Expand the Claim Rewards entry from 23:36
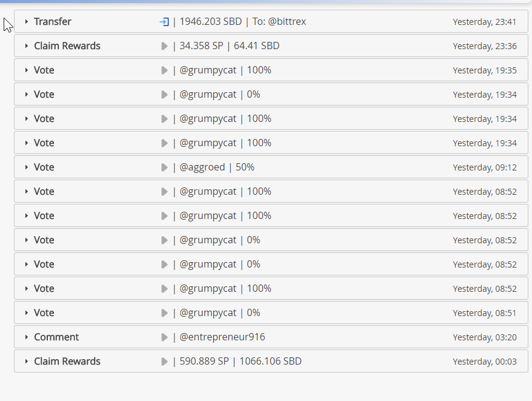Viewport: 532px width, 401px height. (27, 46)
